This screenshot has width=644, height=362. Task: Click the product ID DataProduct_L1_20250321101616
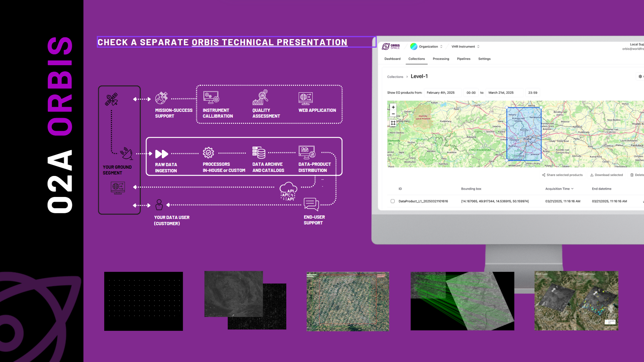[423, 201]
